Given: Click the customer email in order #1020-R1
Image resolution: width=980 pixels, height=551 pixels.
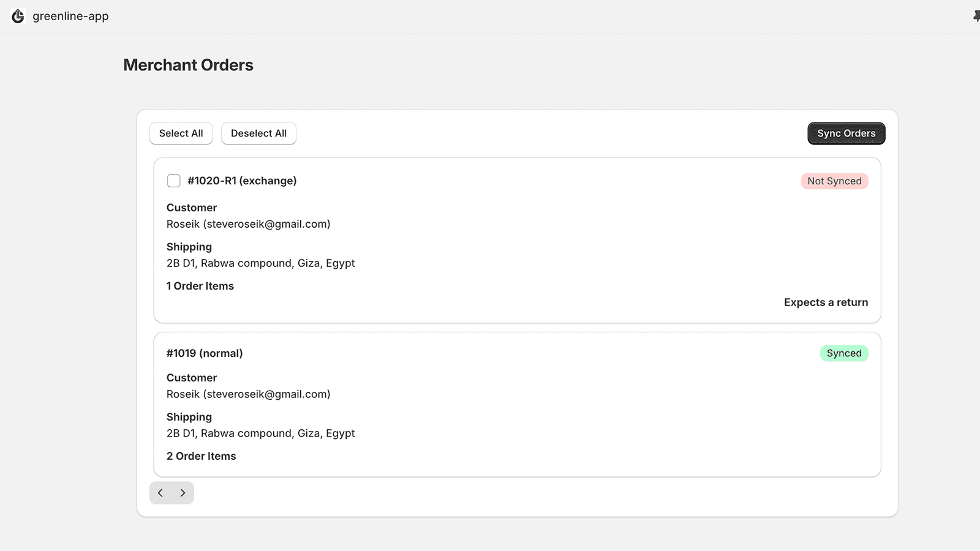Looking at the screenshot, I should 266,224.
